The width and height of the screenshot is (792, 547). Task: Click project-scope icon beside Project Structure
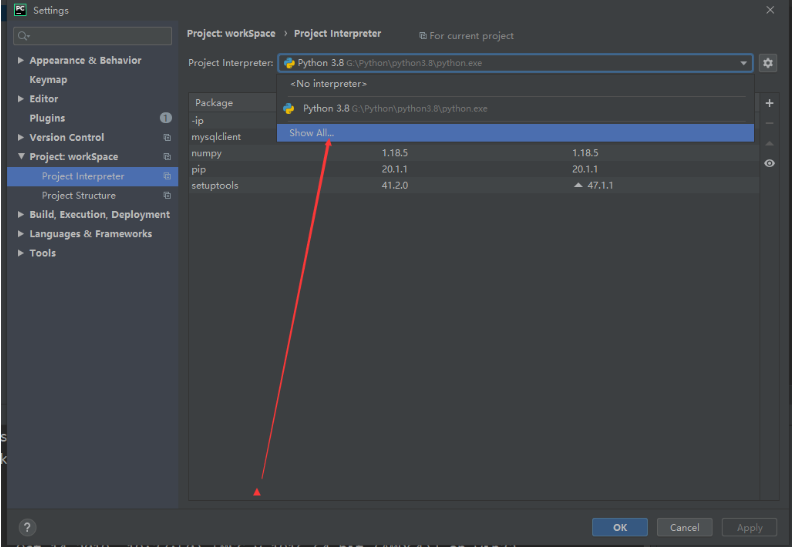point(167,195)
